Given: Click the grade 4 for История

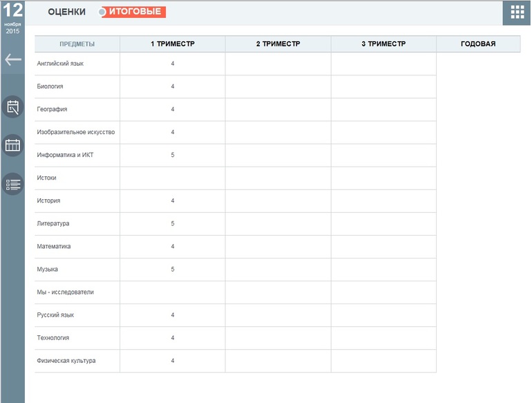Looking at the screenshot, I should pos(173,200).
